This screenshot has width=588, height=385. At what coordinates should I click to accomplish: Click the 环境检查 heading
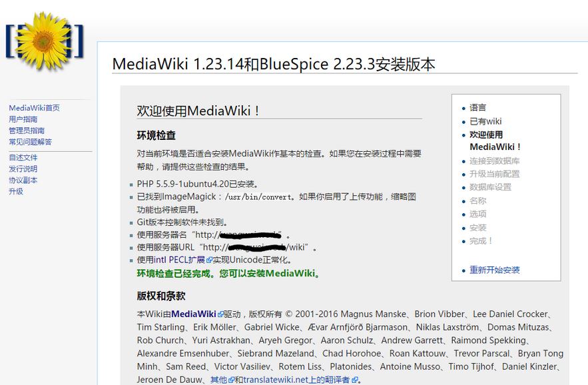[156, 135]
